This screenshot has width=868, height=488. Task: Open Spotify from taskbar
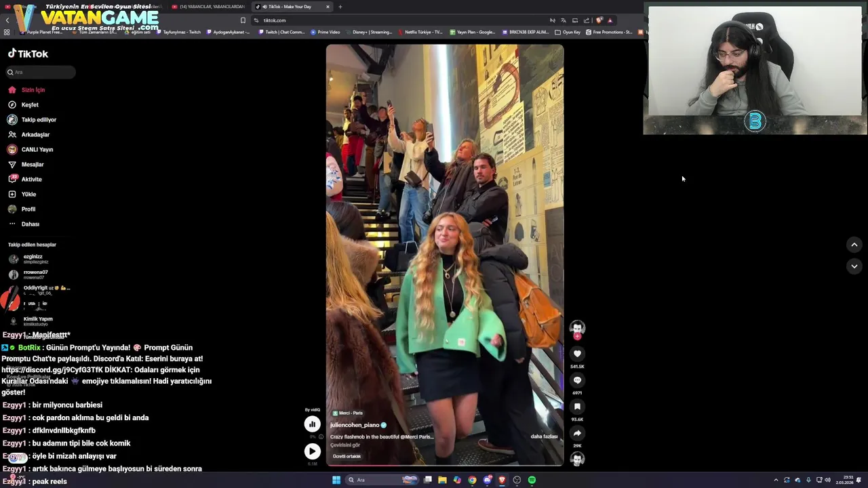(532, 480)
